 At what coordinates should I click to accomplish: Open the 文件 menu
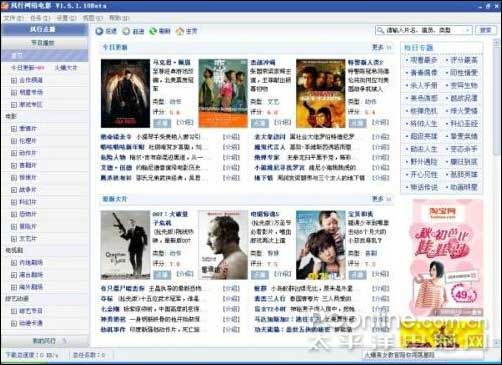click(14, 18)
